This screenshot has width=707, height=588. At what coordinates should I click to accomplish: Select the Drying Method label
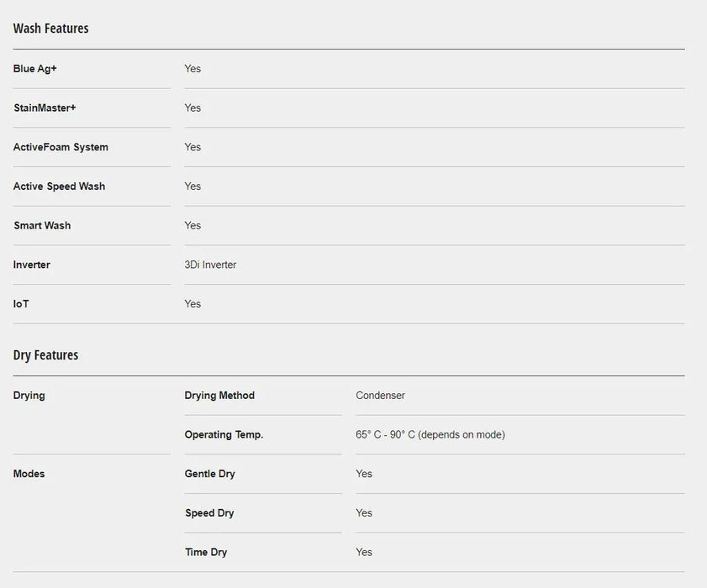click(219, 396)
